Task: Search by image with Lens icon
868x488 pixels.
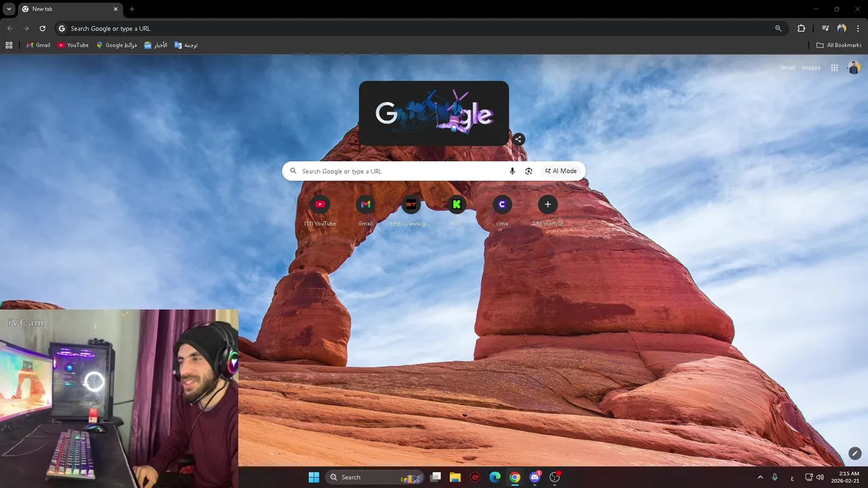Action: [x=528, y=171]
